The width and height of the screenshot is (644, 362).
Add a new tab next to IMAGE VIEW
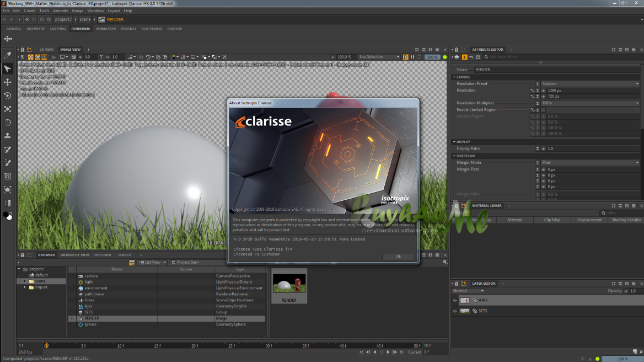click(88, 50)
